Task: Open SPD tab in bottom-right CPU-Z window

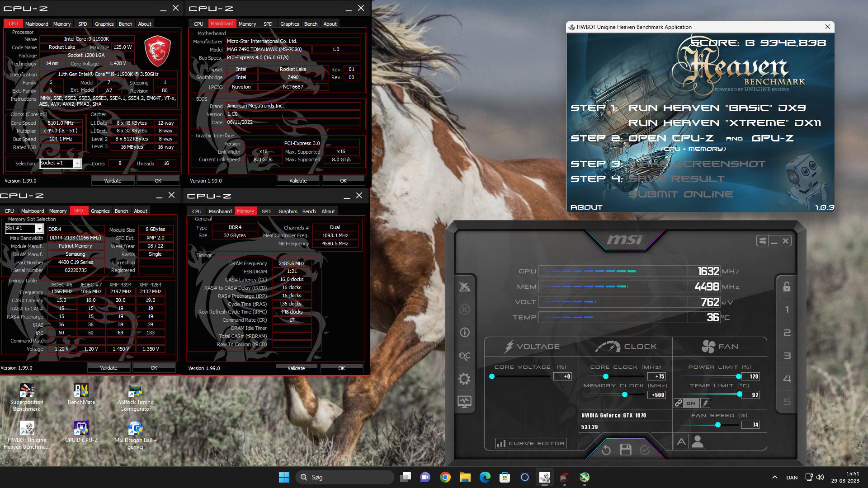Action: point(266,211)
